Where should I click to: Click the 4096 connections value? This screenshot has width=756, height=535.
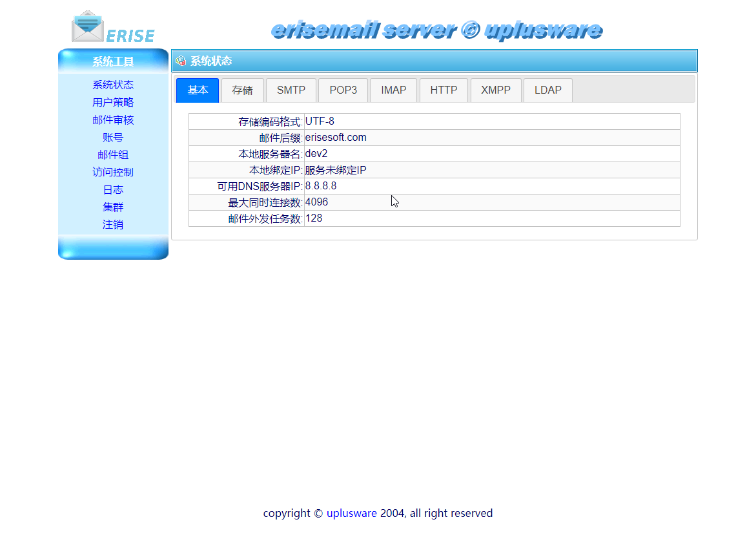[x=316, y=202]
